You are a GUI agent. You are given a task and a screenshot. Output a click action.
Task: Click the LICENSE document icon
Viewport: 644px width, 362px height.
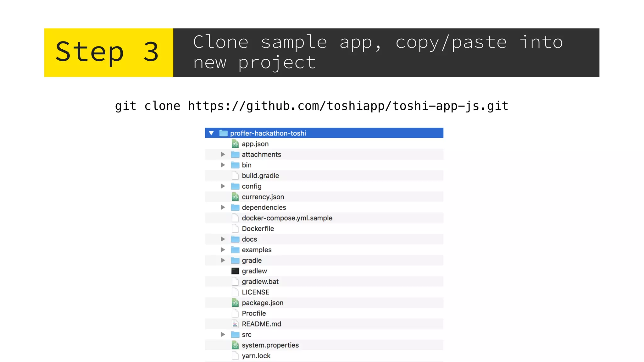point(235,292)
